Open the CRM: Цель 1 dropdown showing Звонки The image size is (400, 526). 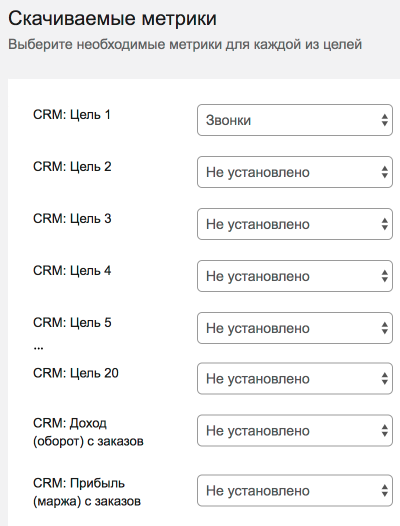click(x=295, y=120)
